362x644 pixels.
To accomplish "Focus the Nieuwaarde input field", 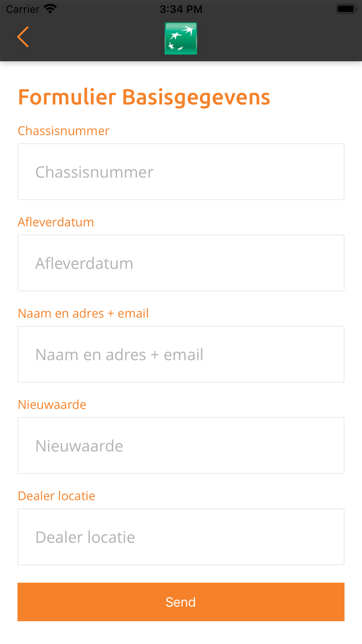I will 181,446.
